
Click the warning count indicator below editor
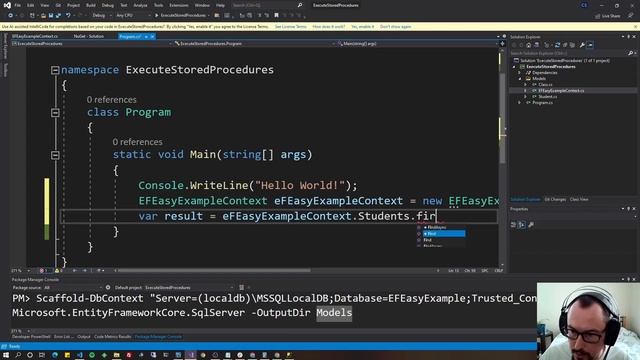tap(58, 271)
